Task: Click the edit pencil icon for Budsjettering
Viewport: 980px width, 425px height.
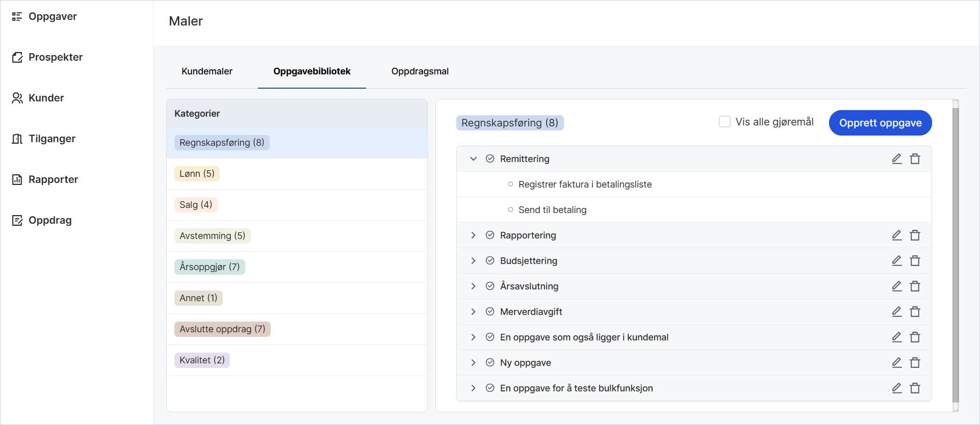Action: pos(896,260)
